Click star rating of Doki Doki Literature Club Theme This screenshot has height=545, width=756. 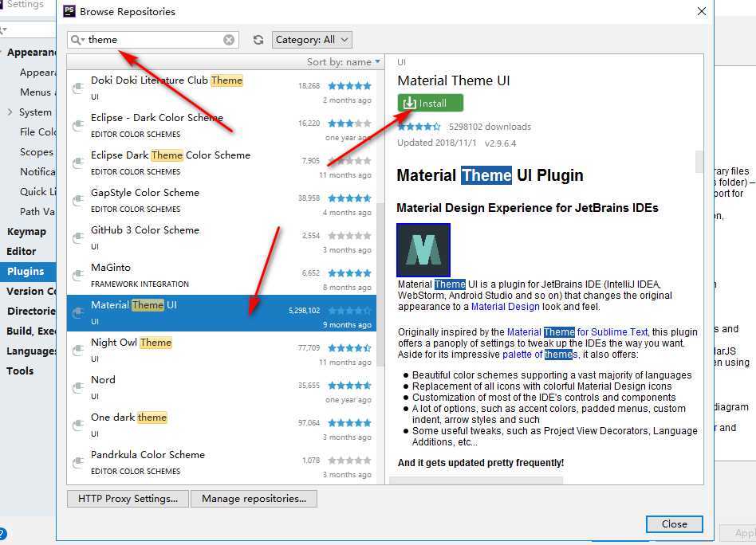[349, 86]
